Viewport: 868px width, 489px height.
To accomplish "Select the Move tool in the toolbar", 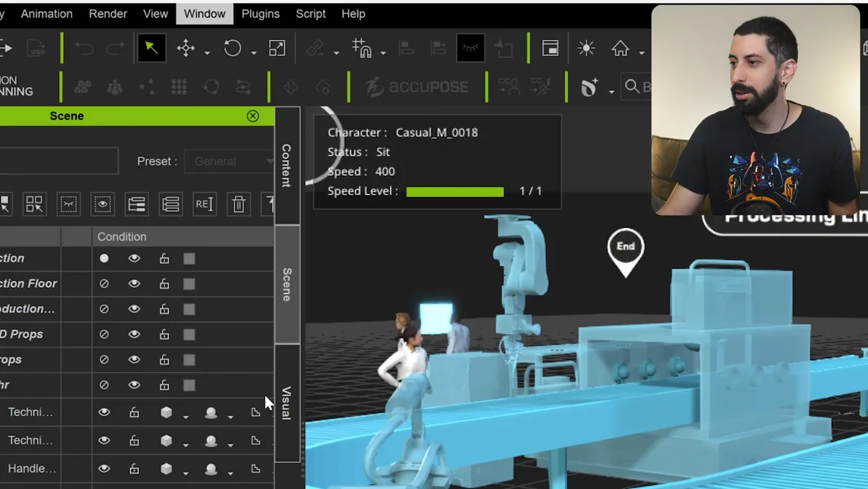I will pos(186,48).
